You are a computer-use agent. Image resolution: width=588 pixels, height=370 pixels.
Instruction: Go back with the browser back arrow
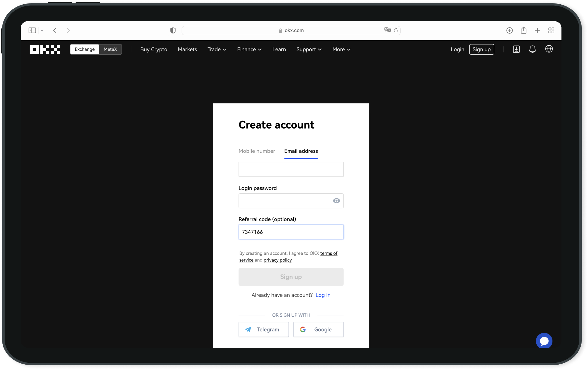[55, 30]
